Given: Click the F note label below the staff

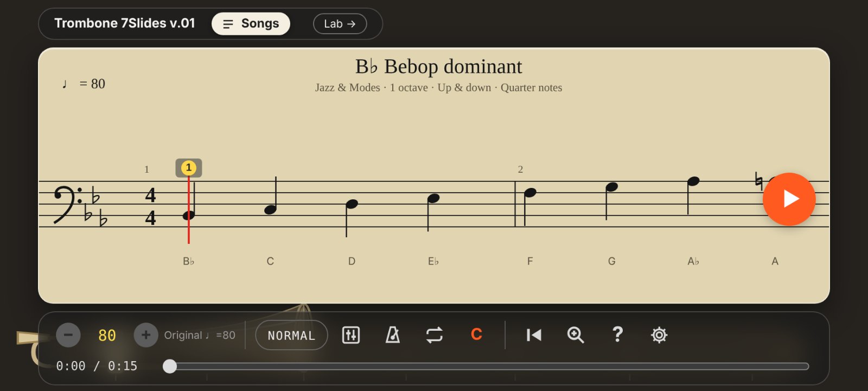Looking at the screenshot, I should tap(530, 261).
